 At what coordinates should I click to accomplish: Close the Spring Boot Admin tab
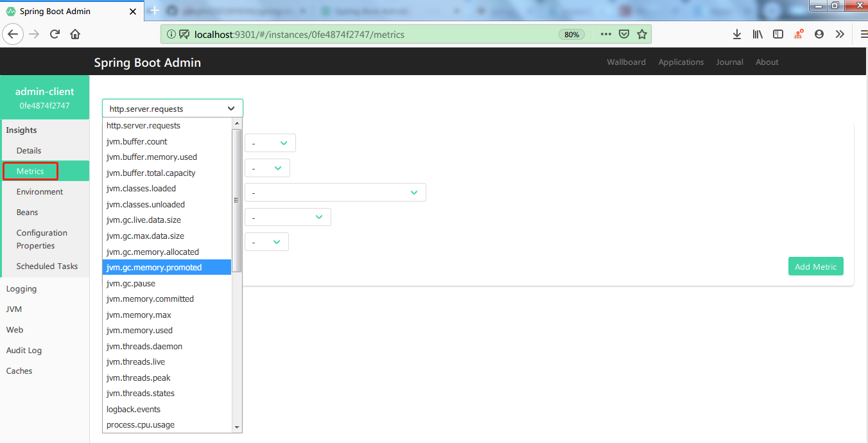coord(133,12)
